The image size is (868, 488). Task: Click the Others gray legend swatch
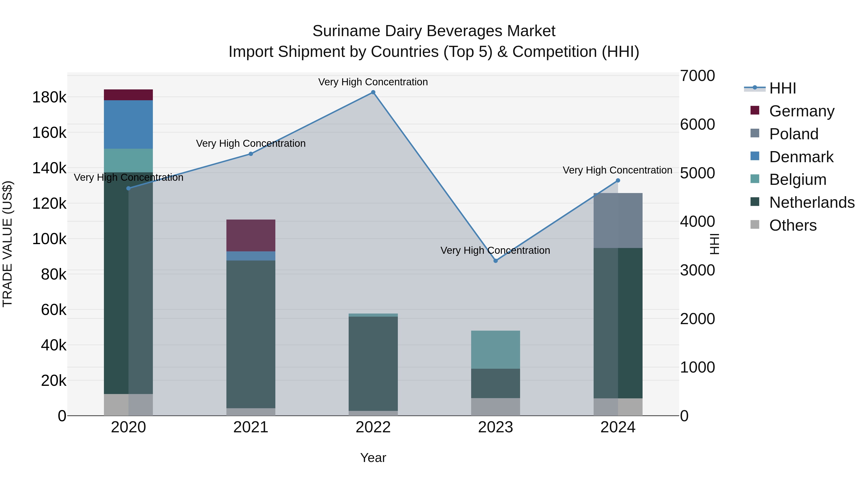click(x=755, y=224)
